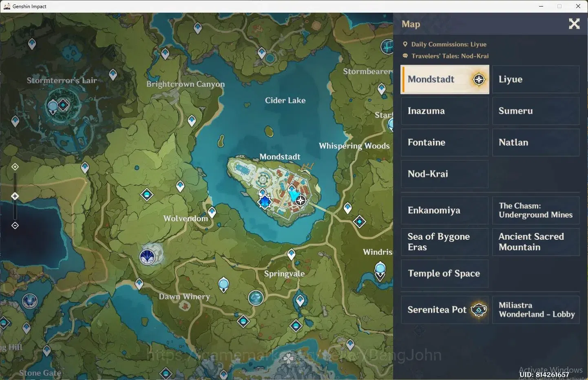The height and width of the screenshot is (380, 588).
Task: Select the Mondstadt region button
Action: pyautogui.click(x=445, y=80)
